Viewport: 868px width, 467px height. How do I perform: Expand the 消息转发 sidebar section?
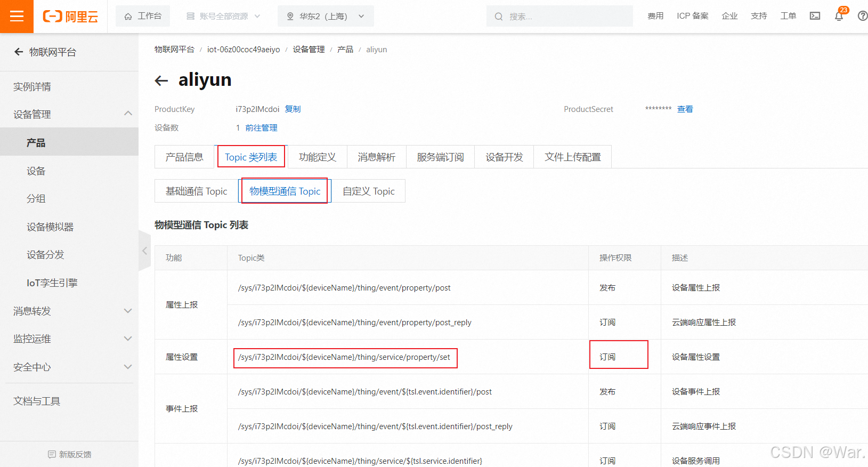[x=69, y=311]
